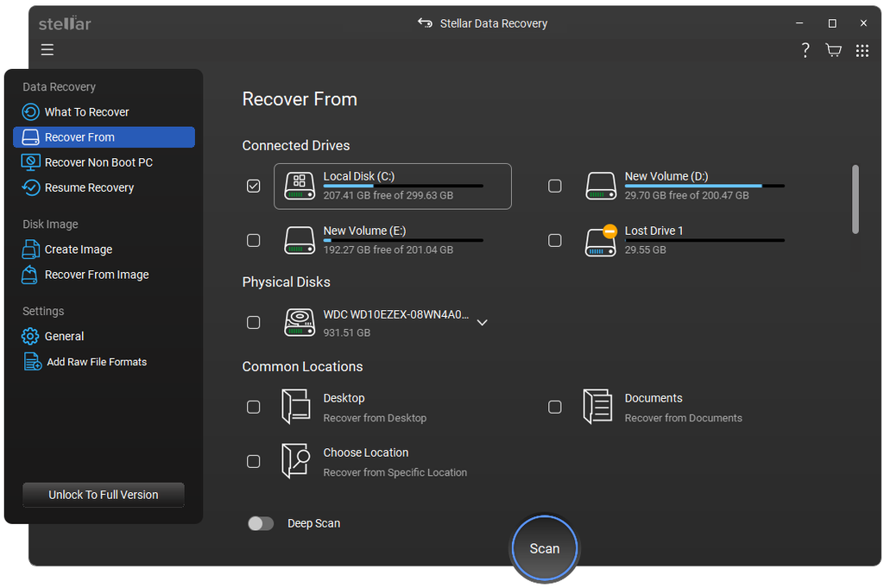This screenshot has width=884, height=588.
Task: Click the Local Disk (C:) drive icon
Action: click(300, 186)
